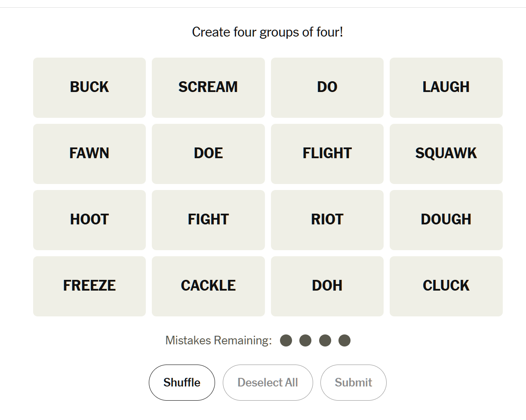Choose the DOUGH word tile
The width and height of the screenshot is (526, 420).
(x=446, y=220)
